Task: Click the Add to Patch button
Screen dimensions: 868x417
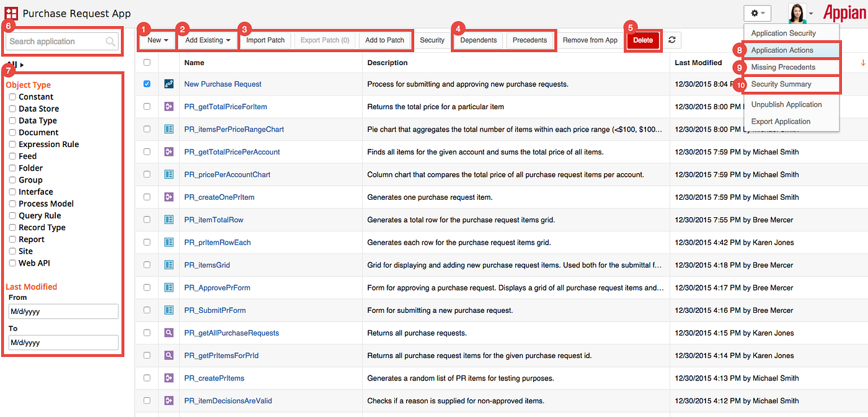Action: (384, 40)
